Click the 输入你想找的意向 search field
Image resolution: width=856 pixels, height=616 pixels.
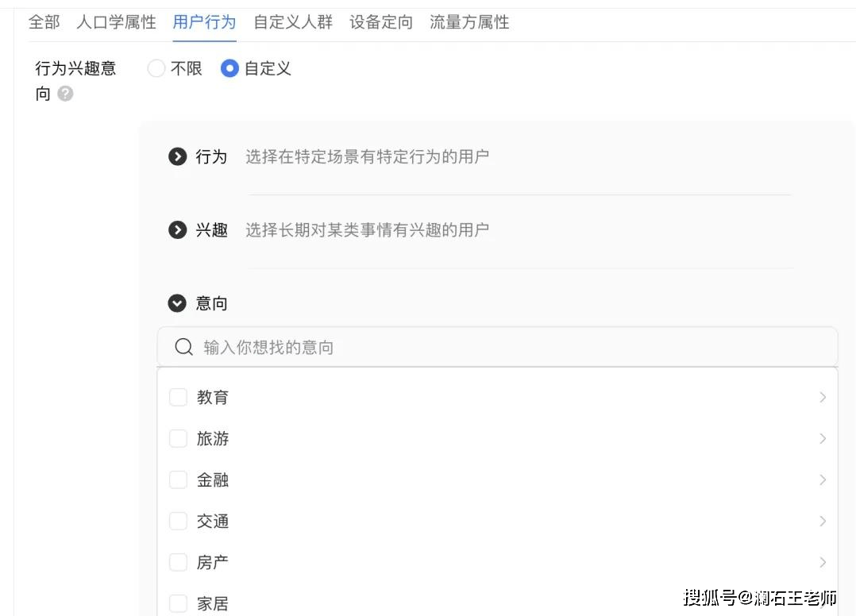(497, 347)
